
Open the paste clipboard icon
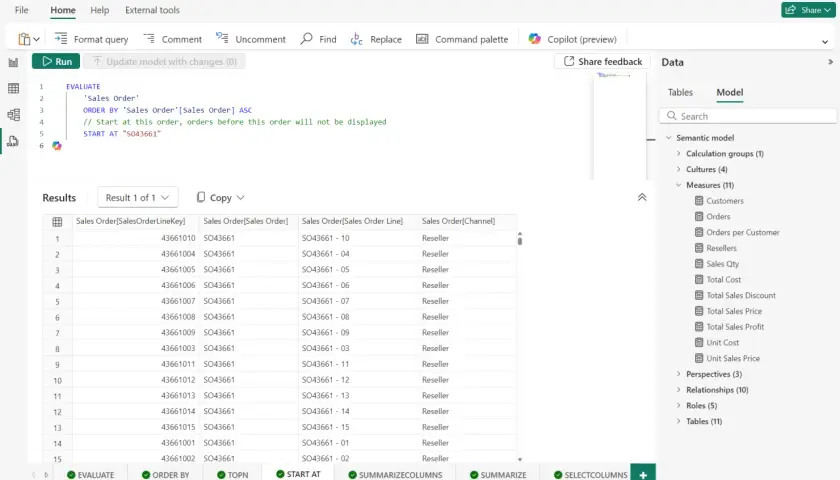pos(24,39)
